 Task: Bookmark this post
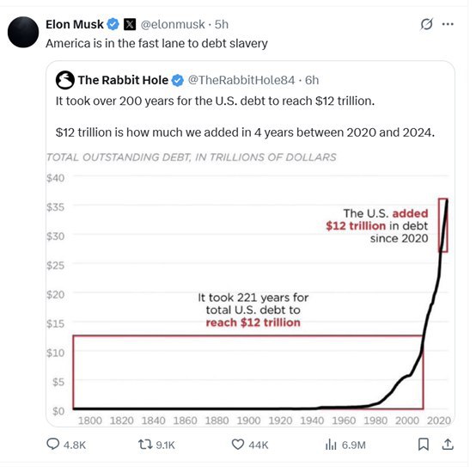coord(424,445)
